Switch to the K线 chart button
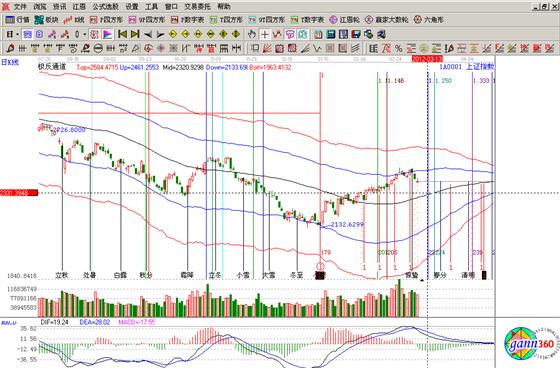 click(74, 20)
